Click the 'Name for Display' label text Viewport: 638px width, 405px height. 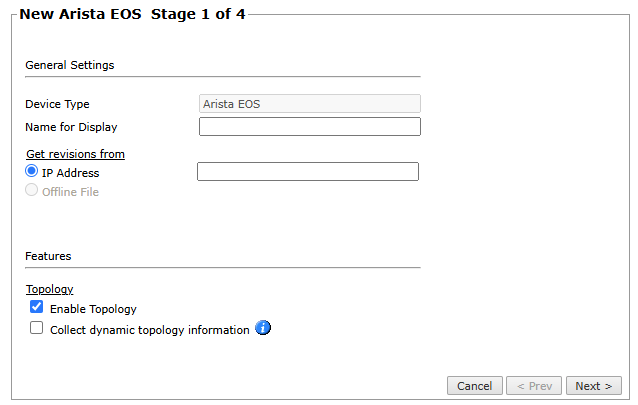coord(71,127)
